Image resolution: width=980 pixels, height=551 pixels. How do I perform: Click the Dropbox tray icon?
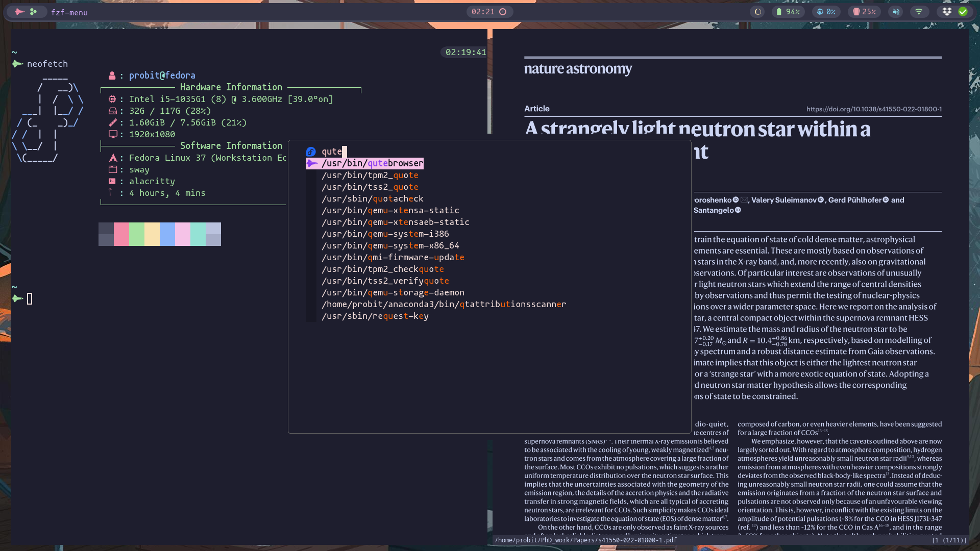(947, 12)
